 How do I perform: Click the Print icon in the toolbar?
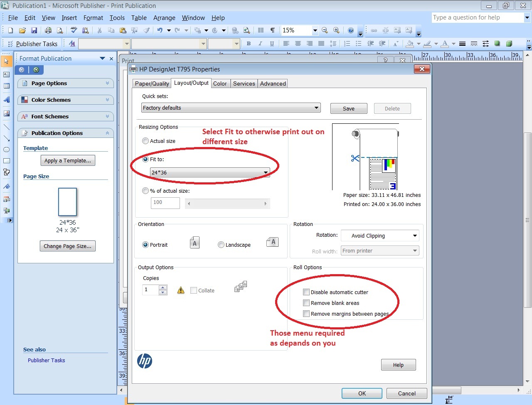click(48, 30)
